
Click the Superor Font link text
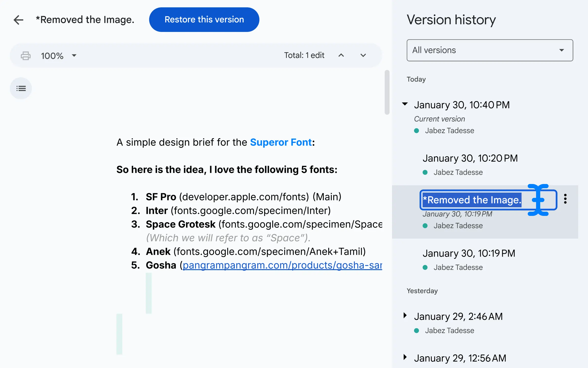point(281,142)
